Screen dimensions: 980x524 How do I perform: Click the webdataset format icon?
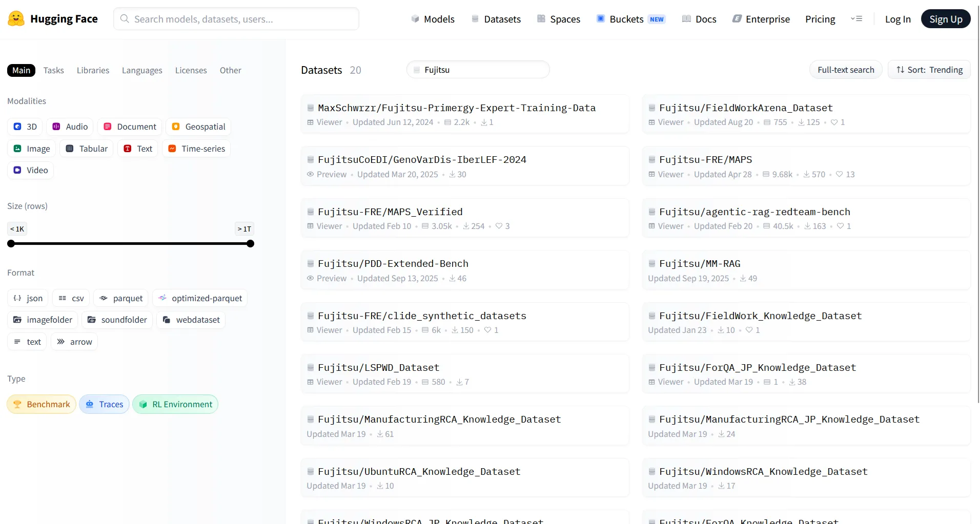pos(167,320)
